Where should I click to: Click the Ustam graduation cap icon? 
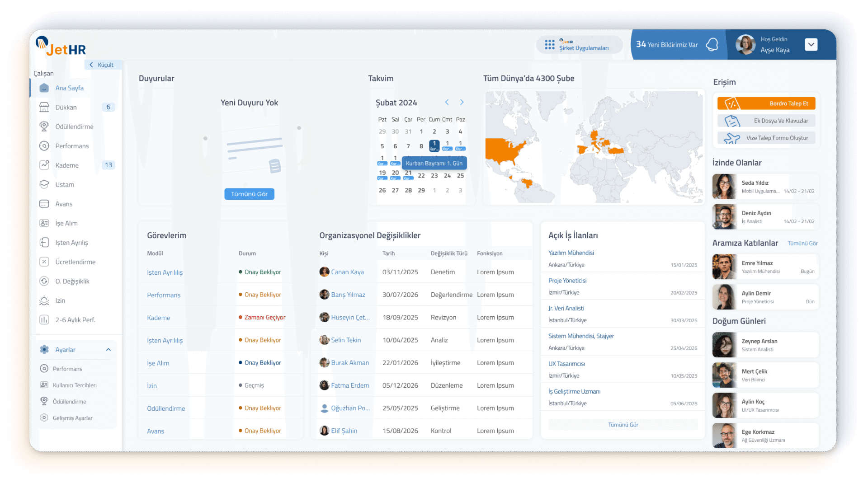pyautogui.click(x=44, y=184)
